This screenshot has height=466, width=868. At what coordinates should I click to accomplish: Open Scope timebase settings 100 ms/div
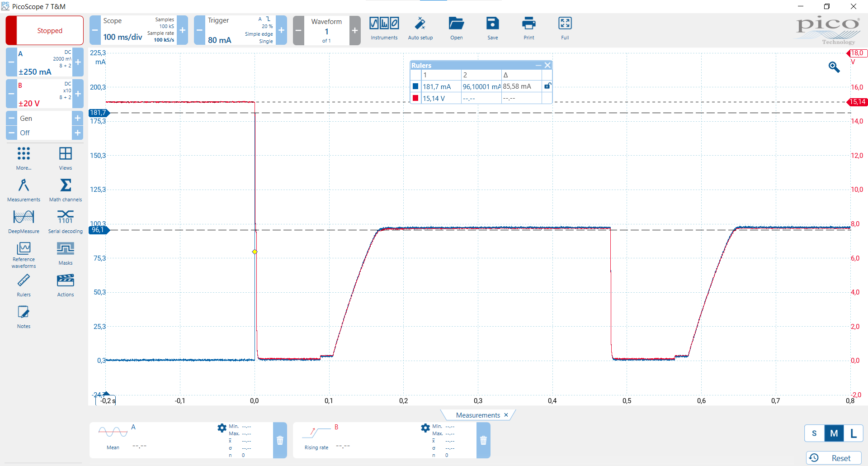point(139,30)
